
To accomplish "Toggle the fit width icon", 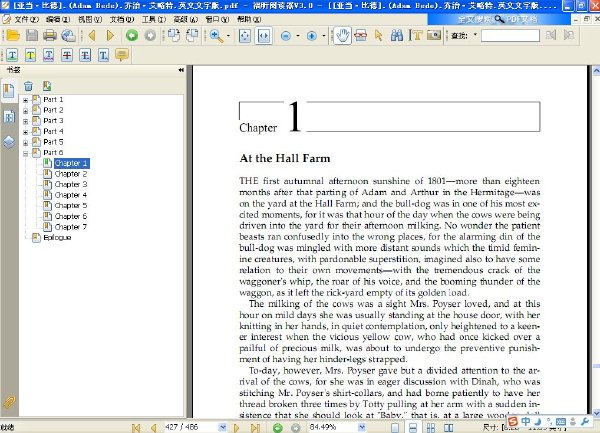I will tap(264, 36).
